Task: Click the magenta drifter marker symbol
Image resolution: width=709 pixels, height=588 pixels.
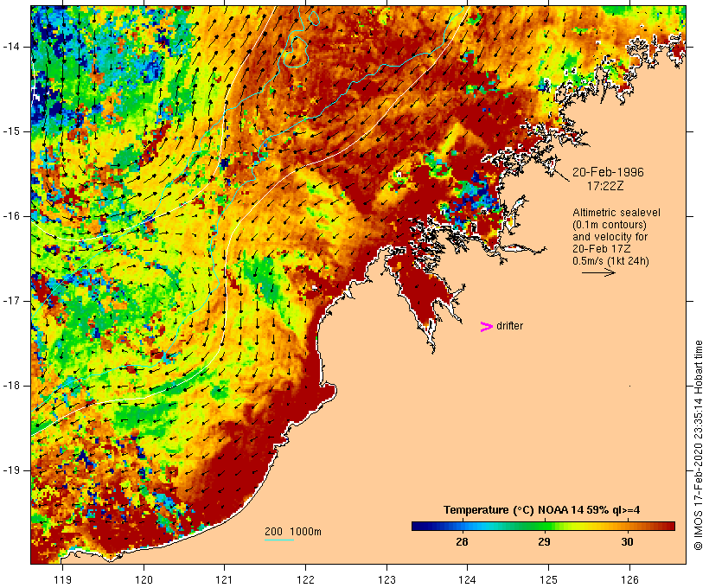Action: 486,327
